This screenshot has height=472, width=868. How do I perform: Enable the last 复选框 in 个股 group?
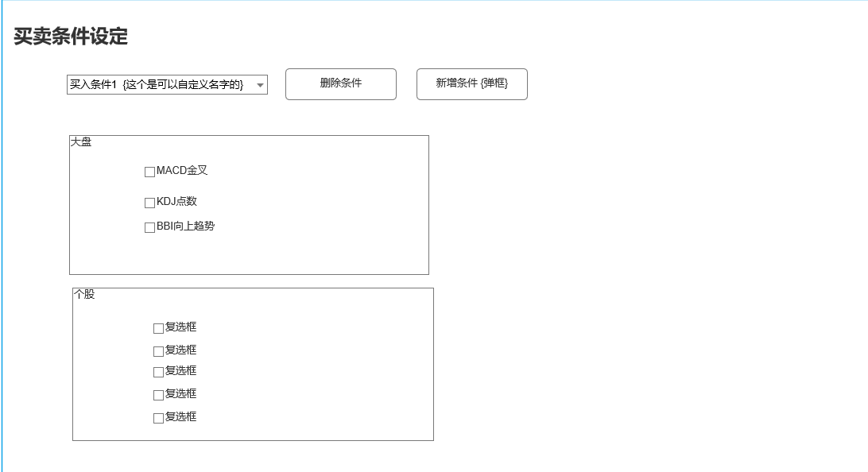(158, 418)
